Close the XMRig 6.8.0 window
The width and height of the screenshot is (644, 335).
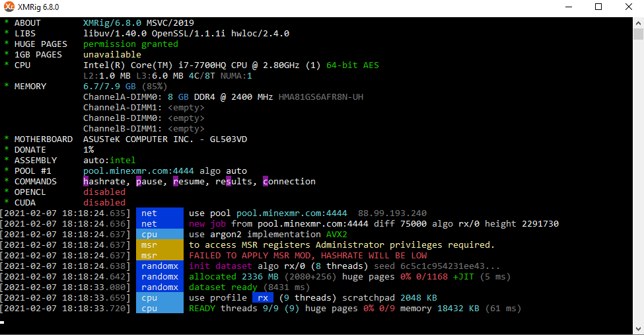[x=629, y=7]
